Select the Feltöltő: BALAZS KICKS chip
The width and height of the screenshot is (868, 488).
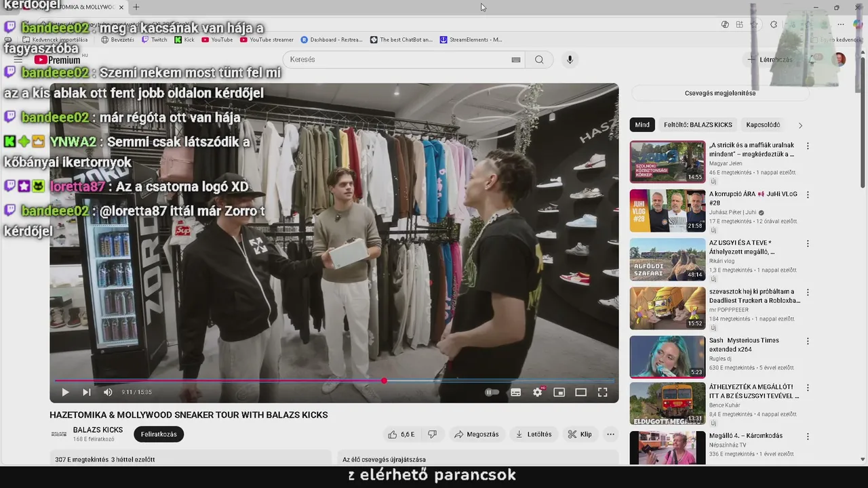698,125
